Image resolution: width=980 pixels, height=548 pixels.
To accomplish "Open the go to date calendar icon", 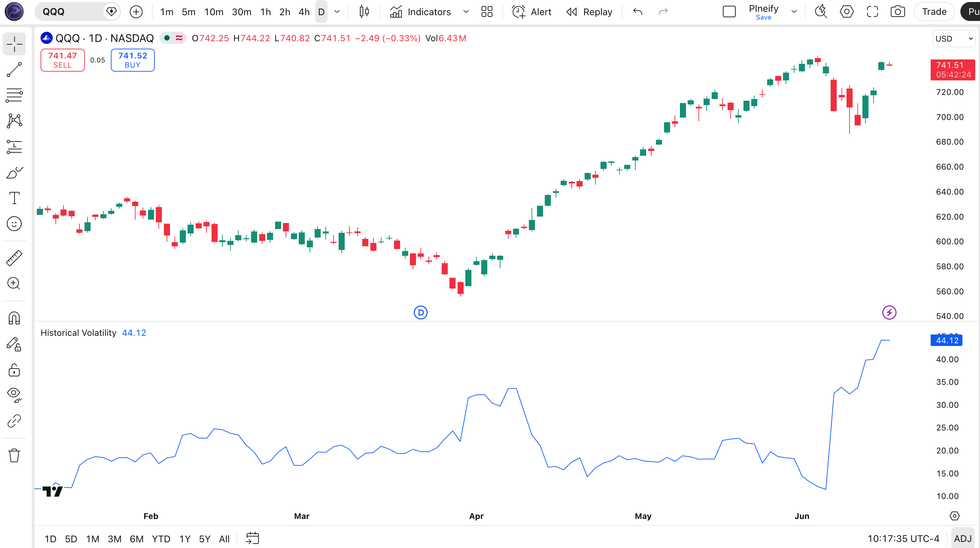I will (252, 539).
